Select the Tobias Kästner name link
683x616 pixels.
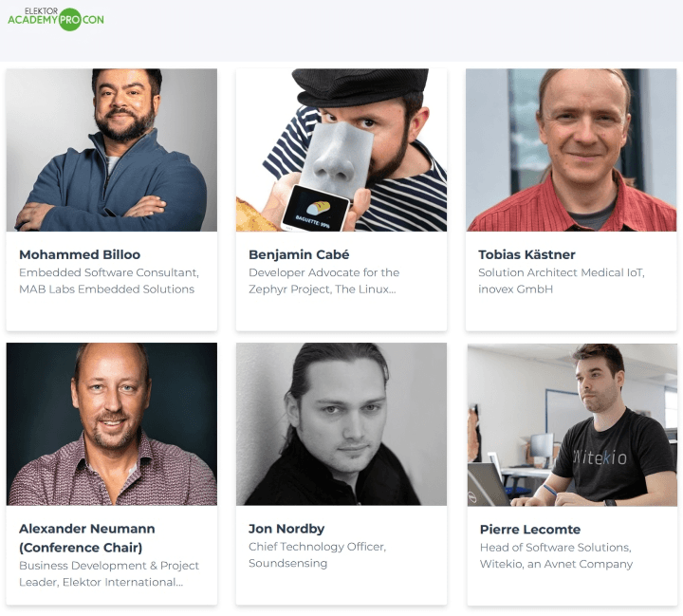click(526, 254)
